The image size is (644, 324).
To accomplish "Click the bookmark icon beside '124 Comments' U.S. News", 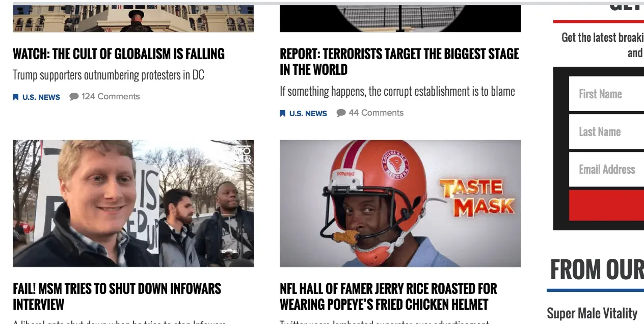I will (16, 97).
